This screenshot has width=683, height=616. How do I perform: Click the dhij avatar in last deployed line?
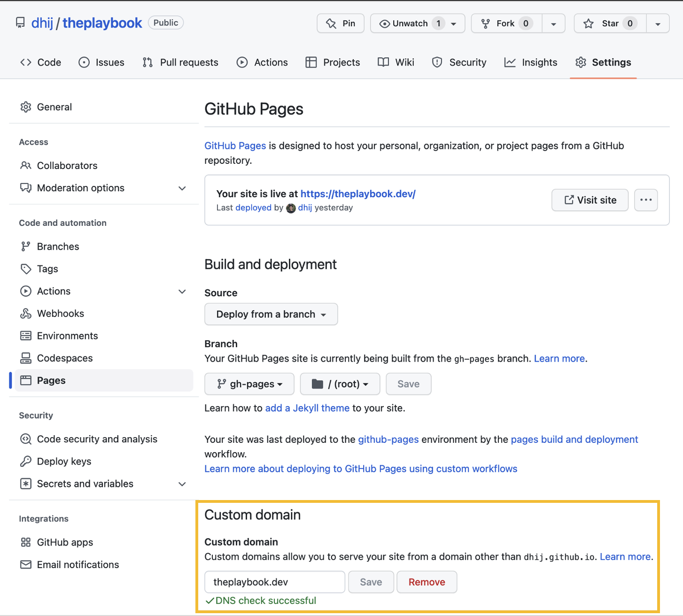pyautogui.click(x=291, y=208)
